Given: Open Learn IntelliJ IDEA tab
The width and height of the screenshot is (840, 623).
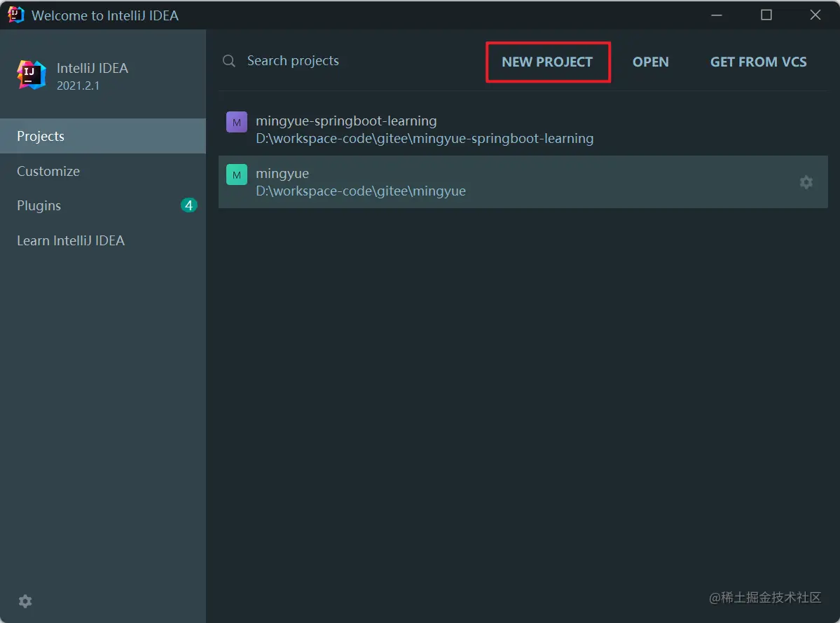Looking at the screenshot, I should tap(103, 240).
